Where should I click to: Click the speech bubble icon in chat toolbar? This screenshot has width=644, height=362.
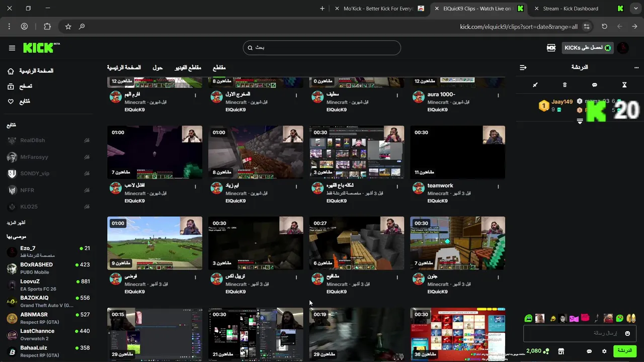pos(595,85)
